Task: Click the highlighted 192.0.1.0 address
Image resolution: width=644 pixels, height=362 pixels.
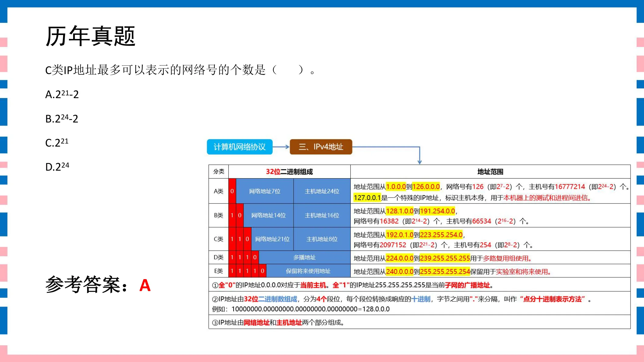Action: coord(400,235)
